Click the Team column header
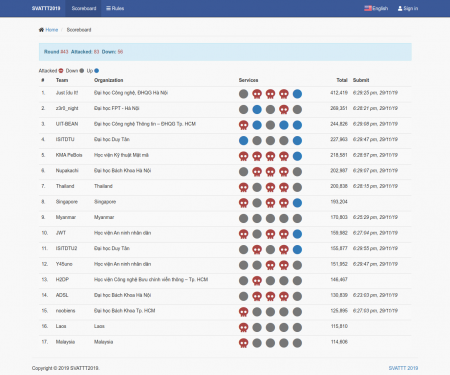Screen dimensions: 450x375 point(62,80)
